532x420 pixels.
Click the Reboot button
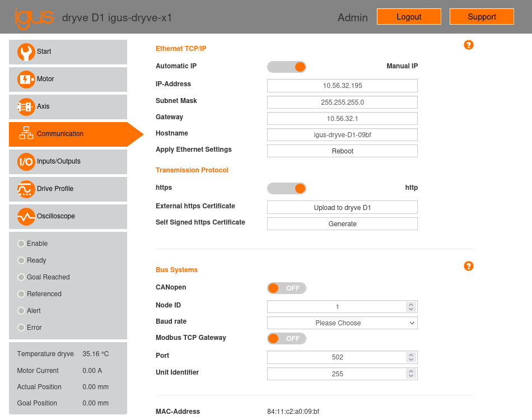[x=342, y=151]
